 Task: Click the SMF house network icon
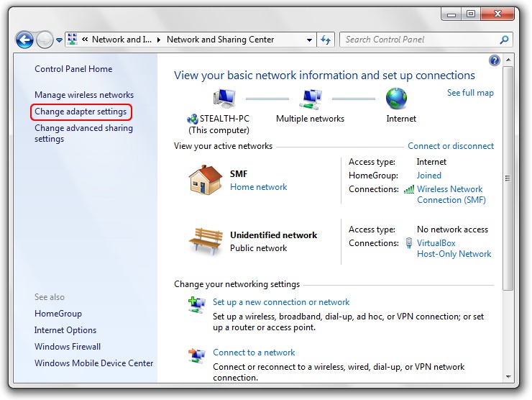(206, 180)
